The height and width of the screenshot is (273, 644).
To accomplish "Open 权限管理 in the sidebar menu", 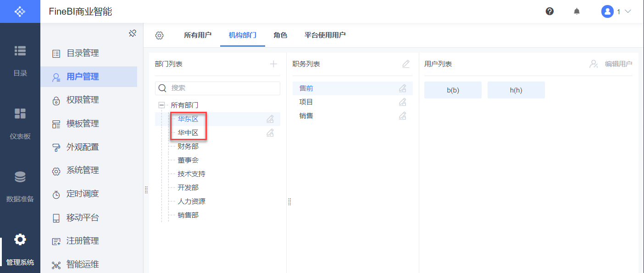I will (83, 100).
